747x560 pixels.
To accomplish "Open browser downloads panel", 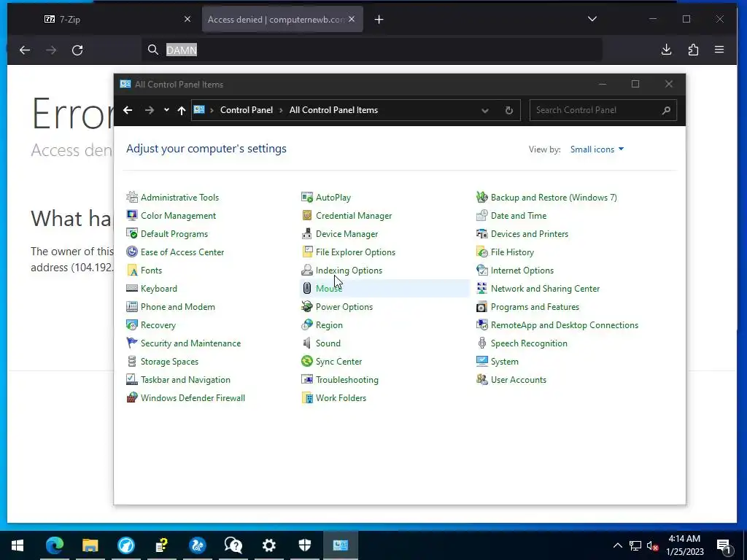I will click(667, 50).
